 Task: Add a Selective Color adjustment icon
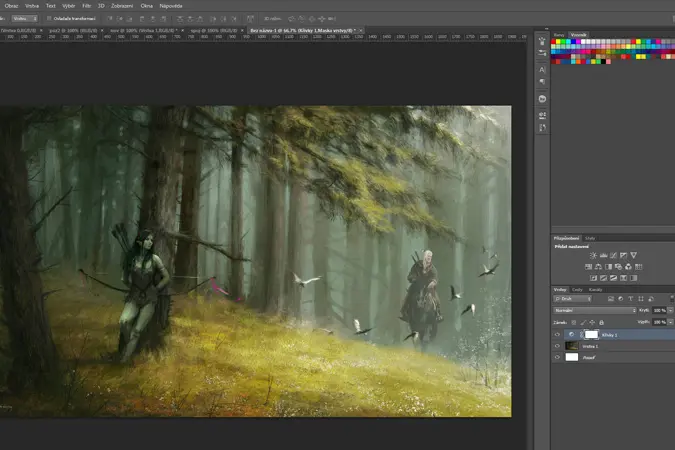623,278
